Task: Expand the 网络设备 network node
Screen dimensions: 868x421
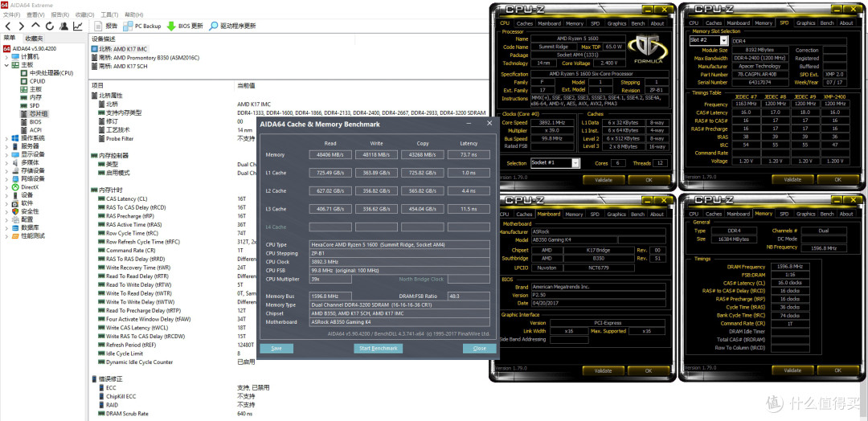Action: pyautogui.click(x=6, y=178)
